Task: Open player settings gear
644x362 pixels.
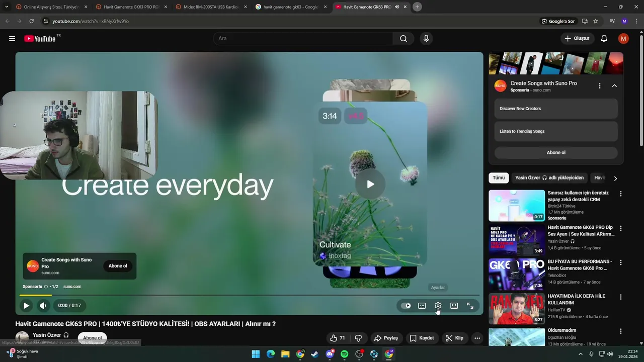Action: [438, 305]
